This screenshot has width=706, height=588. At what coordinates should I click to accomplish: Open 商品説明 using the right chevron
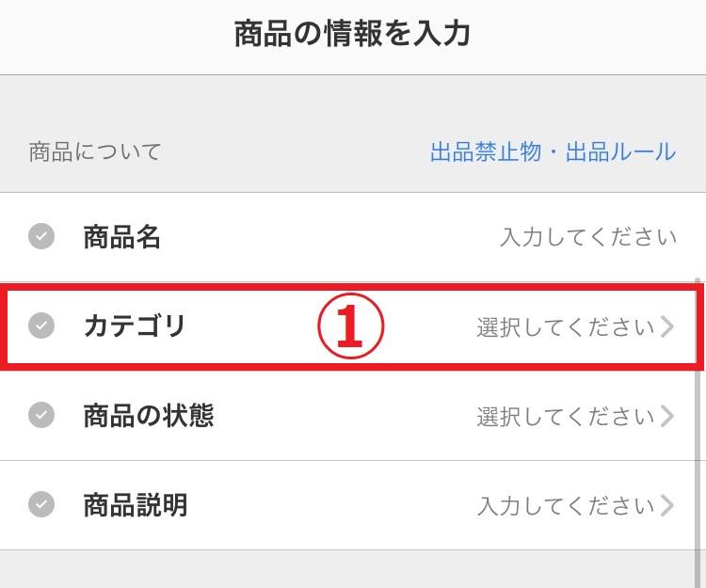pos(667,505)
